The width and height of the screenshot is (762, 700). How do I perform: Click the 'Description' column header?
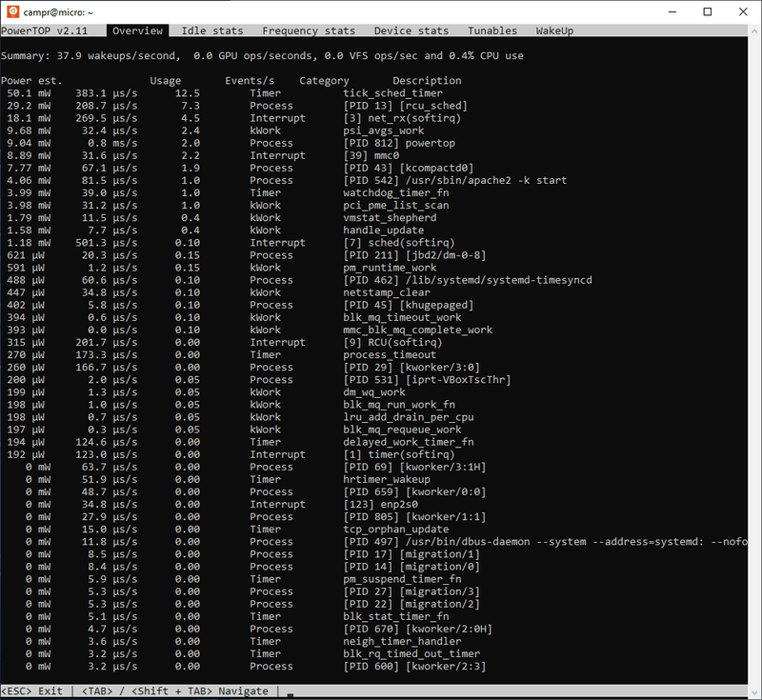pos(427,81)
